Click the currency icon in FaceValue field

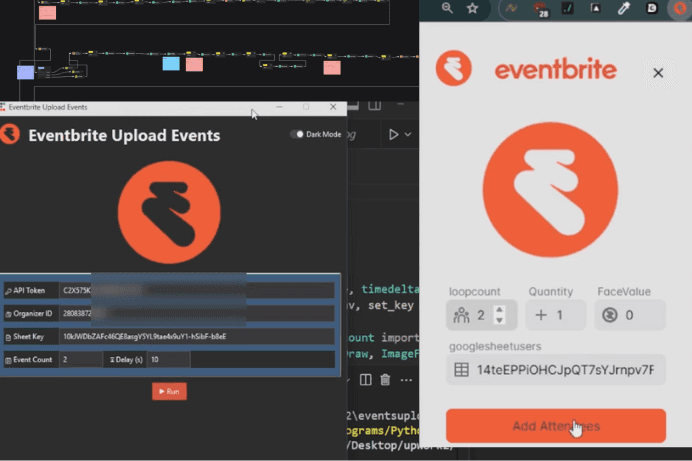coord(610,315)
